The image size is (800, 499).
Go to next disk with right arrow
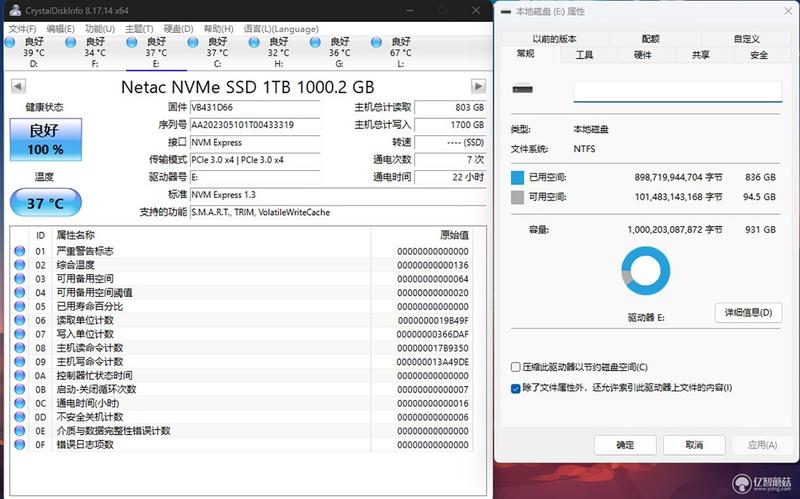478,86
